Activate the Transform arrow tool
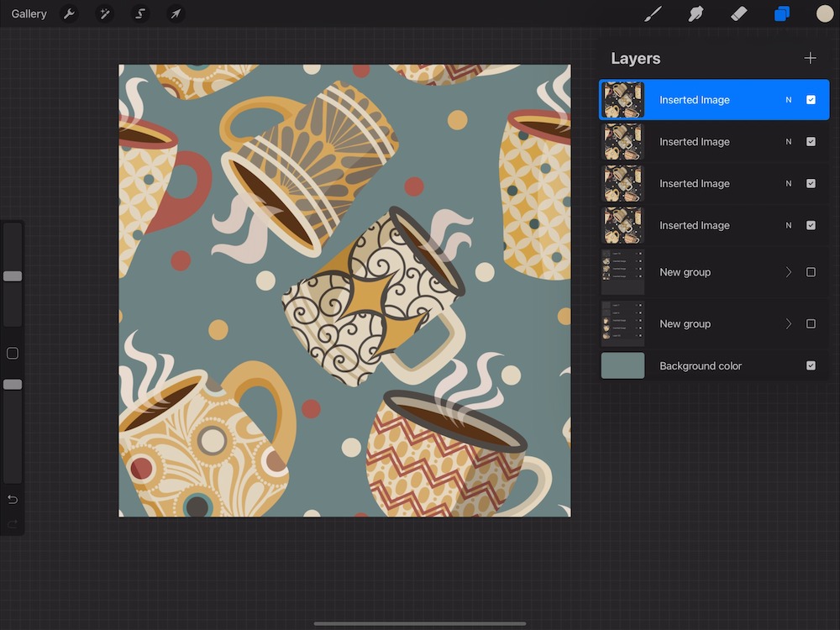Image resolution: width=840 pixels, height=630 pixels. 176,14
